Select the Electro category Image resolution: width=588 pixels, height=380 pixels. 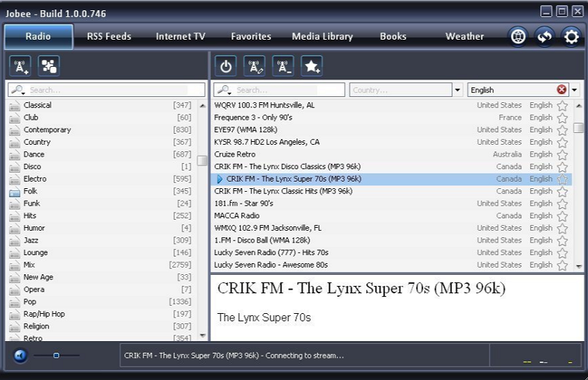(x=101, y=179)
